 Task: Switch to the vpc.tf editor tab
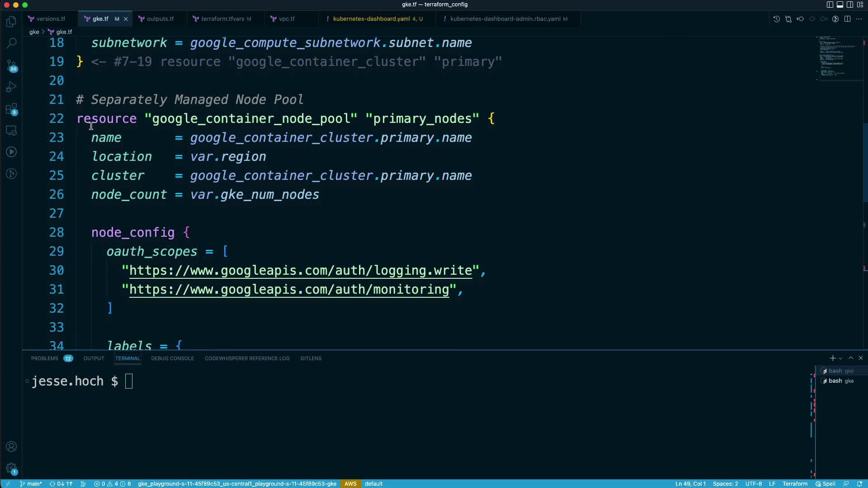[287, 19]
